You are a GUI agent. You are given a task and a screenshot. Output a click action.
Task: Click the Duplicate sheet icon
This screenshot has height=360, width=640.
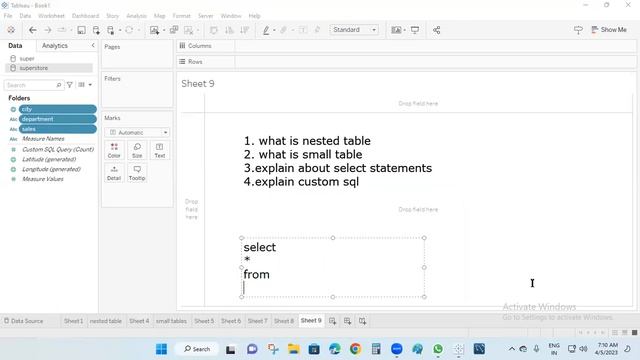(x=174, y=30)
